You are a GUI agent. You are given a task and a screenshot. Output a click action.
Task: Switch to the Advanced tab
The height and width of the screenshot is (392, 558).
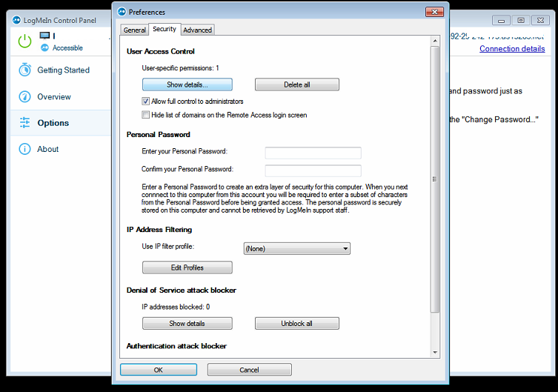(198, 30)
